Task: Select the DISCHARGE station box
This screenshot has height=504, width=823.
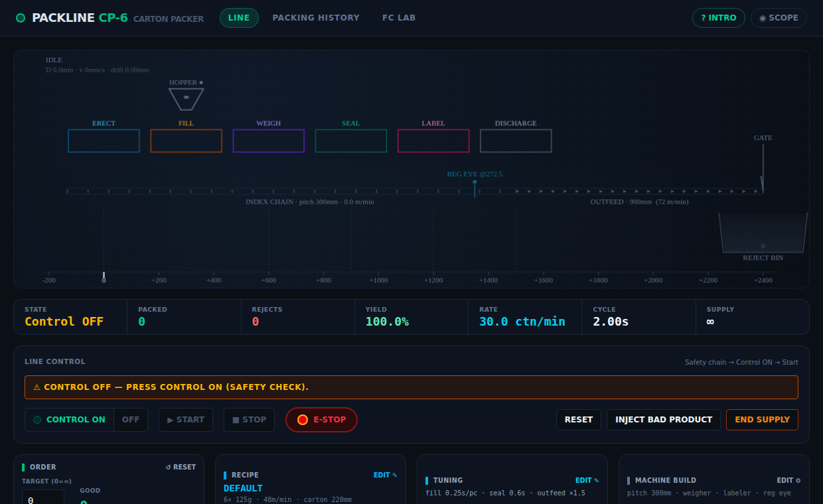Action: click(x=516, y=141)
